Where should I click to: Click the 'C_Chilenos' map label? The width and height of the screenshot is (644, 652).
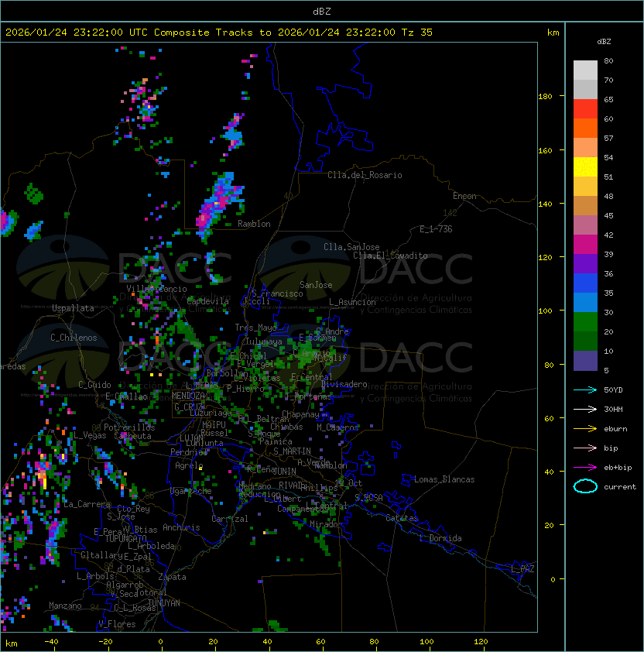(x=74, y=338)
